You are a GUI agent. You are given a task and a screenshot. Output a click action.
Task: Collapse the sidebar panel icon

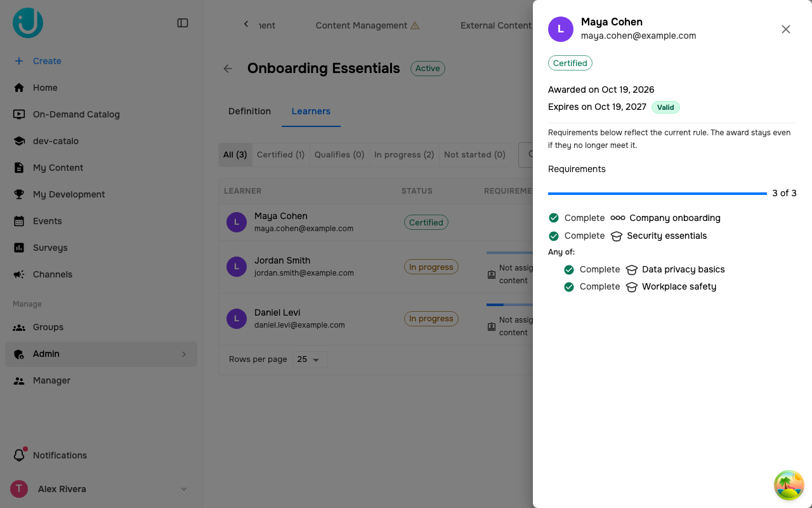183,23
